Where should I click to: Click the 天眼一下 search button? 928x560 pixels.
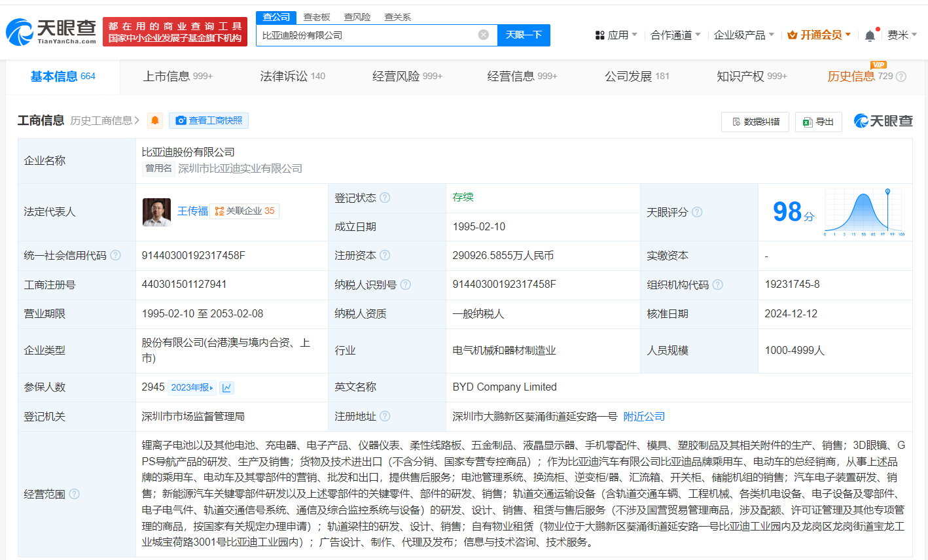coord(524,35)
